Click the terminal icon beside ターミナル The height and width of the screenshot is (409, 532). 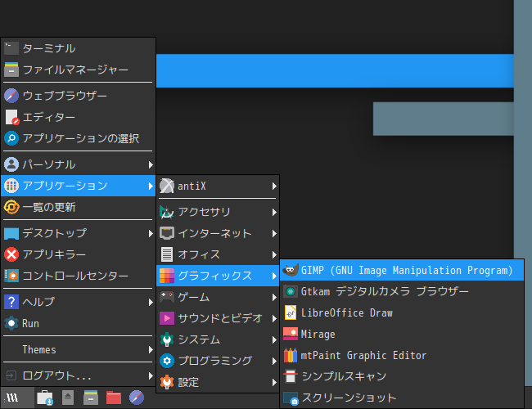tap(11, 48)
